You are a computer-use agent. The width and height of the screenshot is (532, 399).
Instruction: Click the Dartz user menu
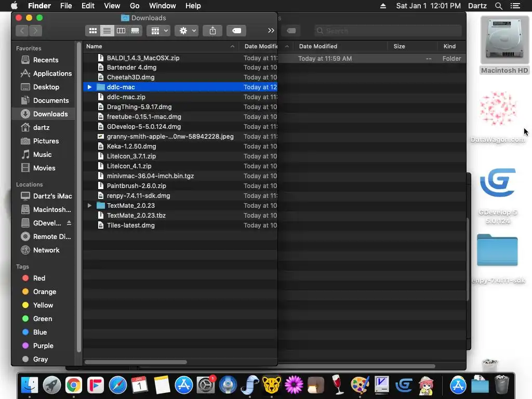(477, 6)
